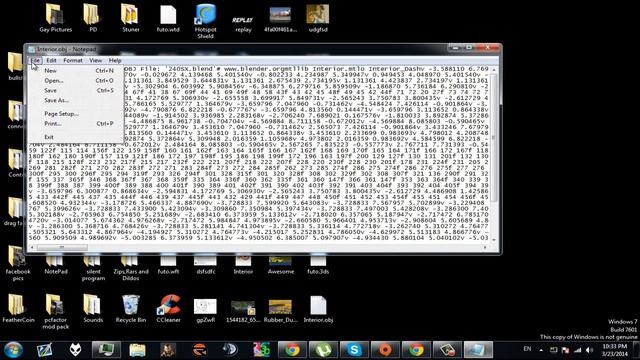Viewport: 640px width, 360px height.
Task: Select the Hotspot Shield shortcut icon
Action: pyautogui.click(x=205, y=20)
